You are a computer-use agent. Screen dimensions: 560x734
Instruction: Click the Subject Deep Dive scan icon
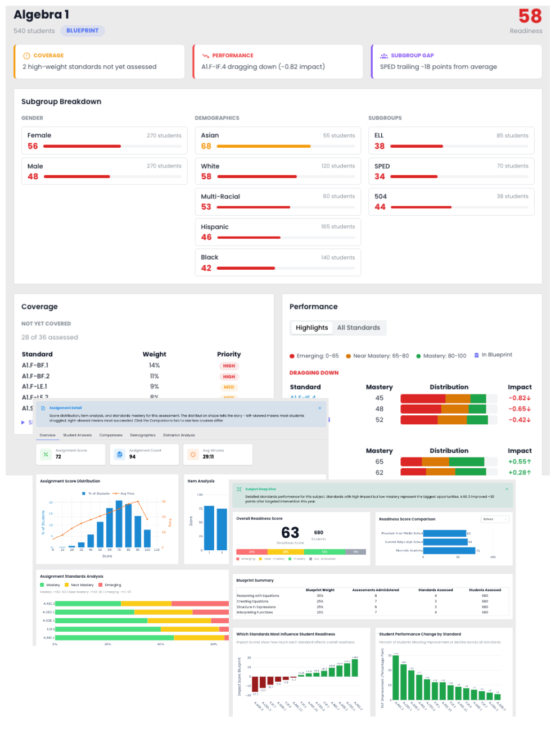click(x=239, y=489)
